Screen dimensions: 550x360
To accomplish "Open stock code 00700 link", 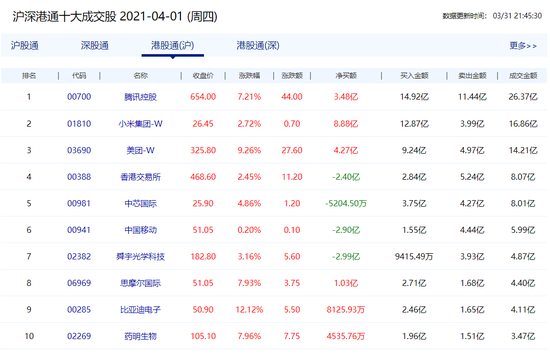I will (x=79, y=97).
